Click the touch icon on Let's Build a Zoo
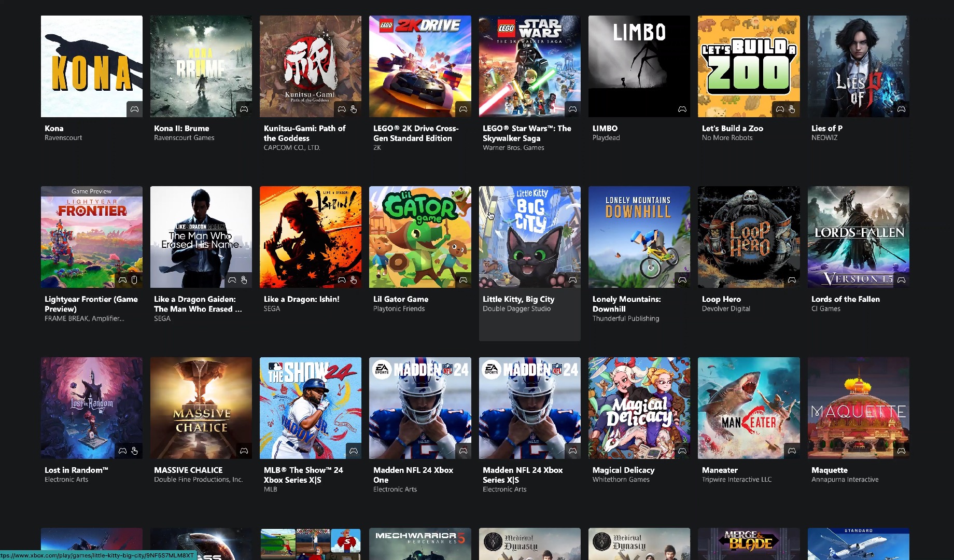 pyautogui.click(x=792, y=109)
